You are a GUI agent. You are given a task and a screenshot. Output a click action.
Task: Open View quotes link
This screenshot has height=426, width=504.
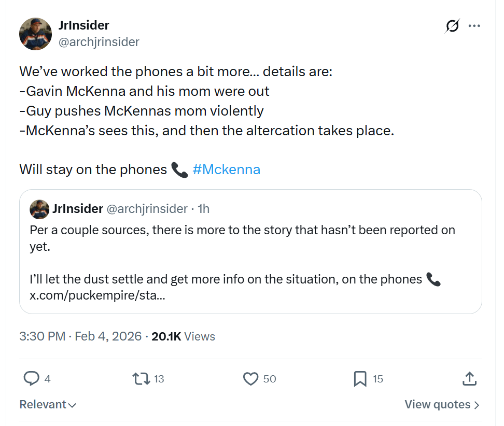point(442,405)
